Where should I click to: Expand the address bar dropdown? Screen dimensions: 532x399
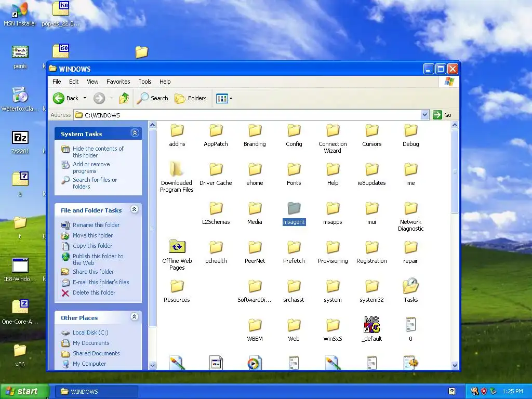(x=424, y=115)
